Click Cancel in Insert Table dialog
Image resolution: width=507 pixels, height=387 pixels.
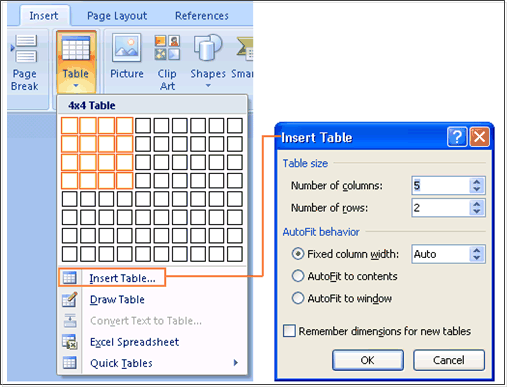click(449, 360)
